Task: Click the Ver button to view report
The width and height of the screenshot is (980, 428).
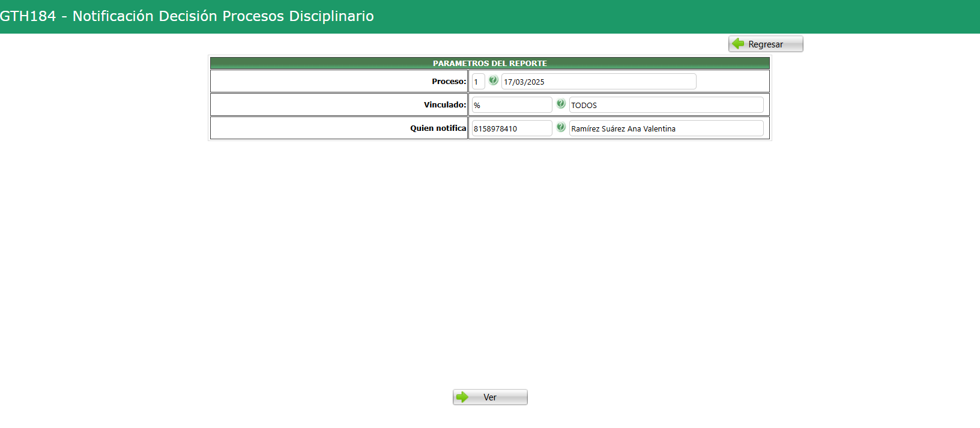Action: pyautogui.click(x=490, y=397)
